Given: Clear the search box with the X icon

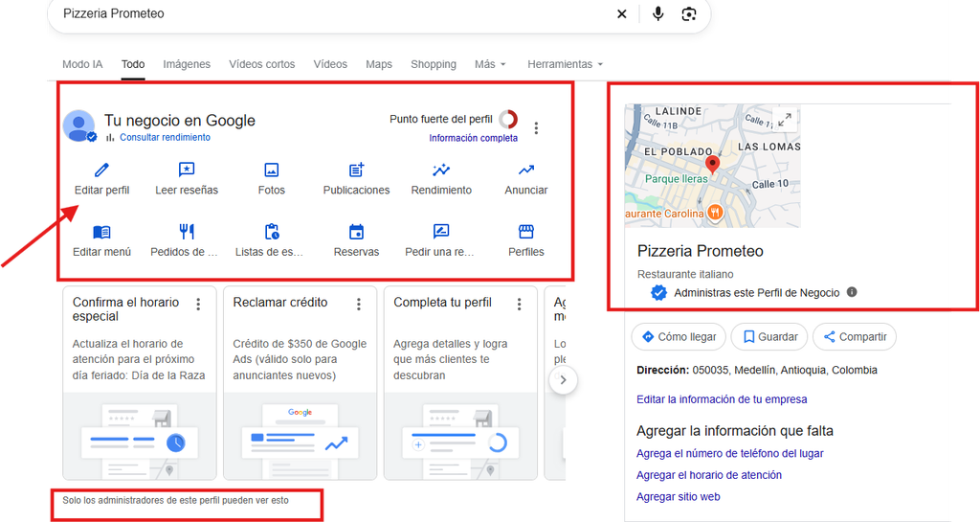Looking at the screenshot, I should click(x=621, y=13).
